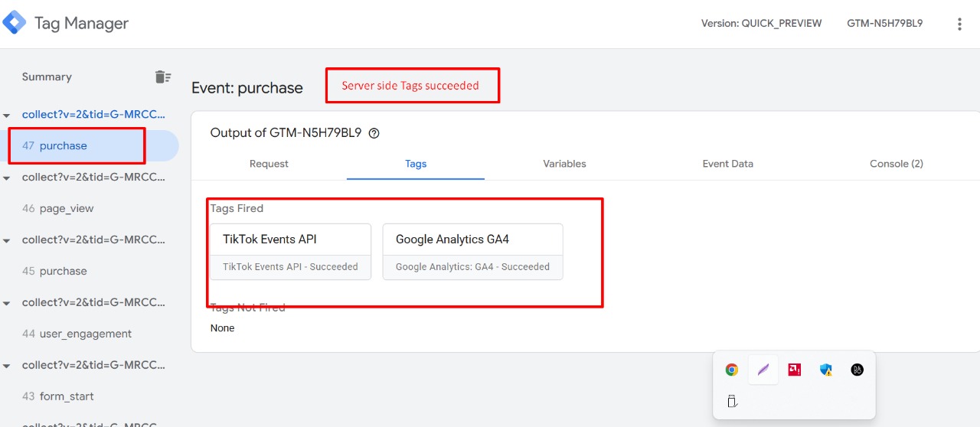Select the Tags tab
The width and height of the screenshot is (980, 427).
[416, 164]
